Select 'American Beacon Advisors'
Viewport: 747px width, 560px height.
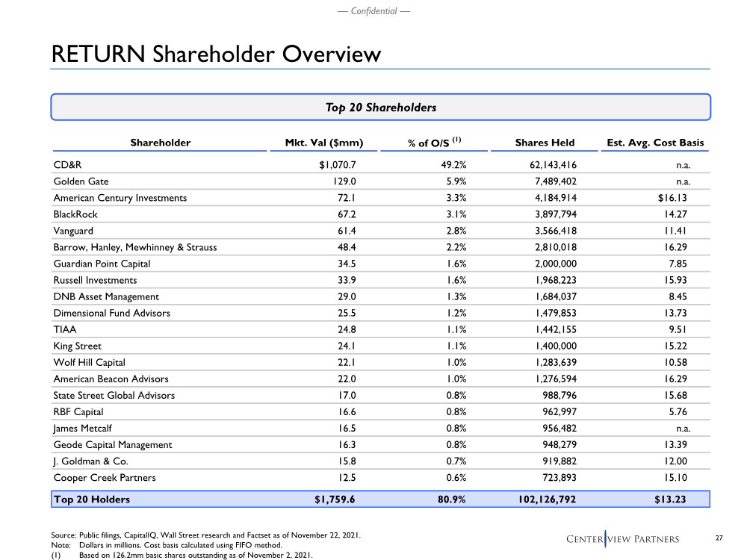coord(111,379)
